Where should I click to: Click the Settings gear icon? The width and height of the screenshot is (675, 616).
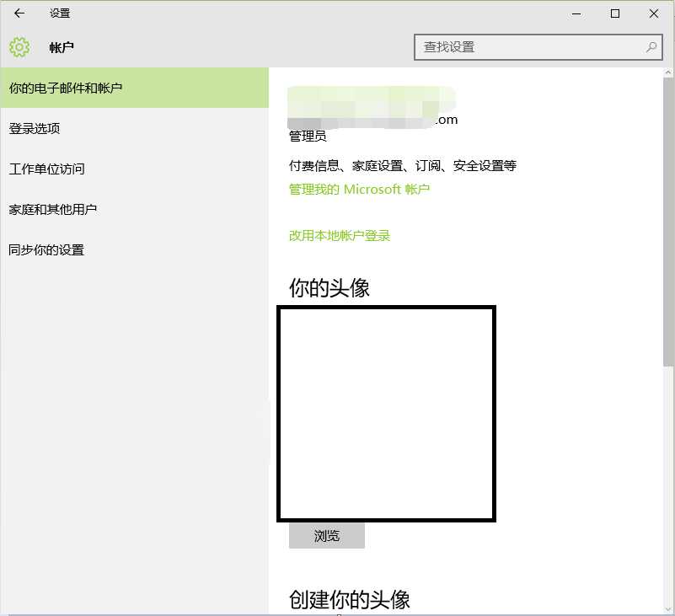pos(19,47)
